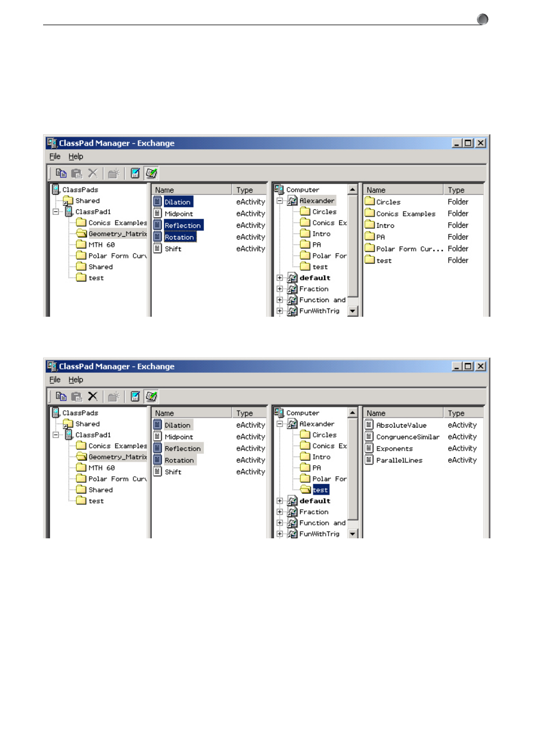Select the Circles folder icon in the upper-right file list
Screen dimensions: 534x756
pos(370,201)
